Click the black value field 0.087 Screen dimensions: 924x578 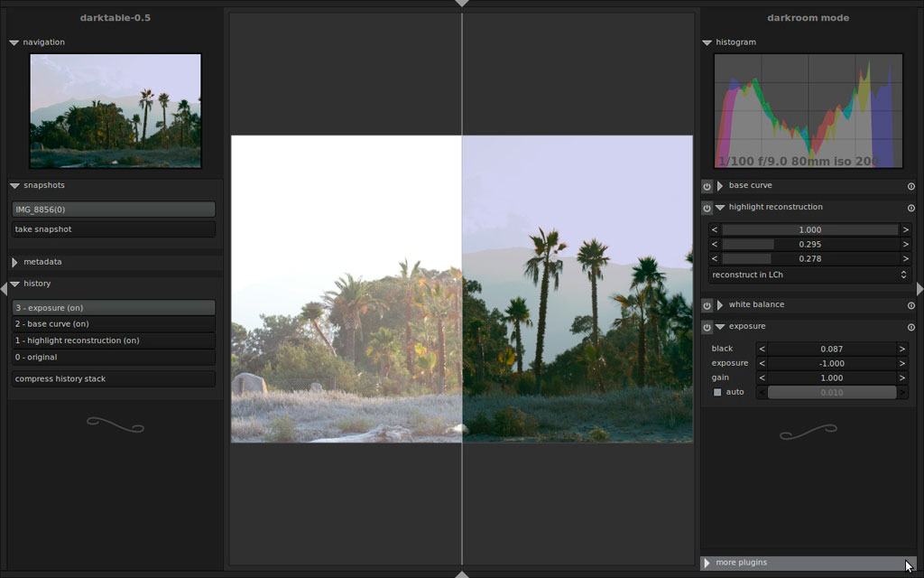[831, 350]
